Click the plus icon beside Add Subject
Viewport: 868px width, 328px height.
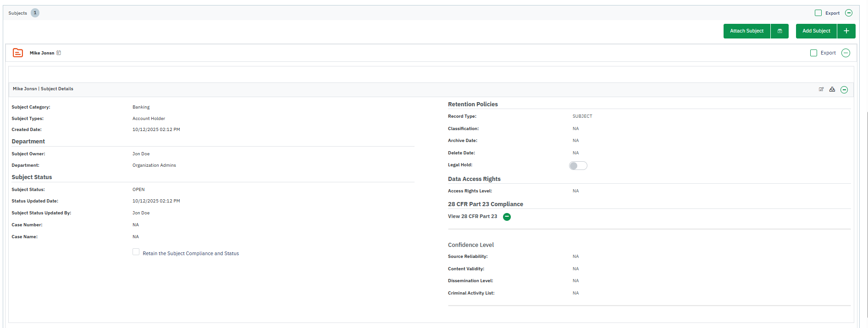click(846, 31)
